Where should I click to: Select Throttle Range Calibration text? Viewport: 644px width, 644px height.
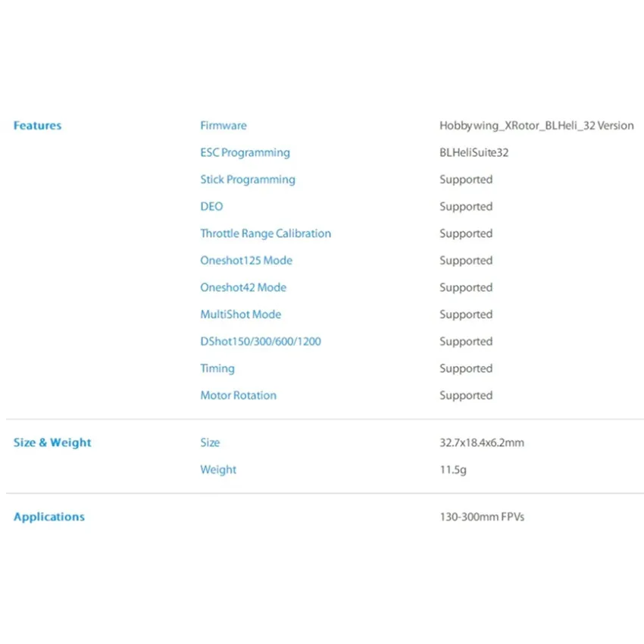point(266,233)
